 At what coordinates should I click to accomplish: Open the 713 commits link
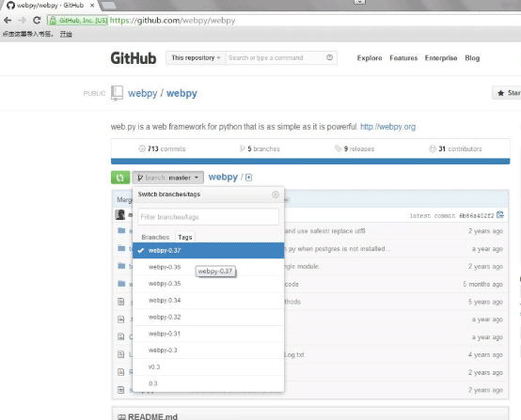pos(162,148)
